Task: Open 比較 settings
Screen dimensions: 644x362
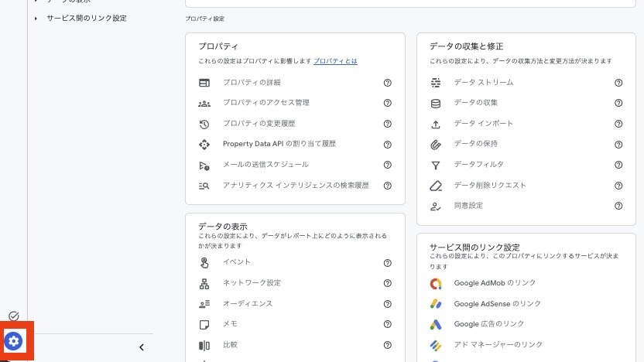Action: coord(230,344)
